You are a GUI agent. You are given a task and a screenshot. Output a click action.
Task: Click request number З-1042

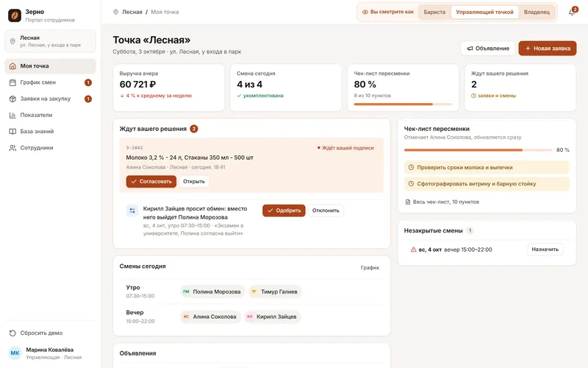pos(135,148)
